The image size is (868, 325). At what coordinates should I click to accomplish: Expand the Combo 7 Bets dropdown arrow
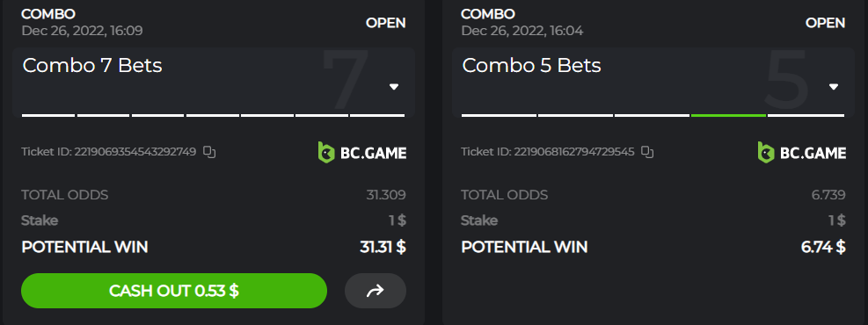[x=394, y=87]
